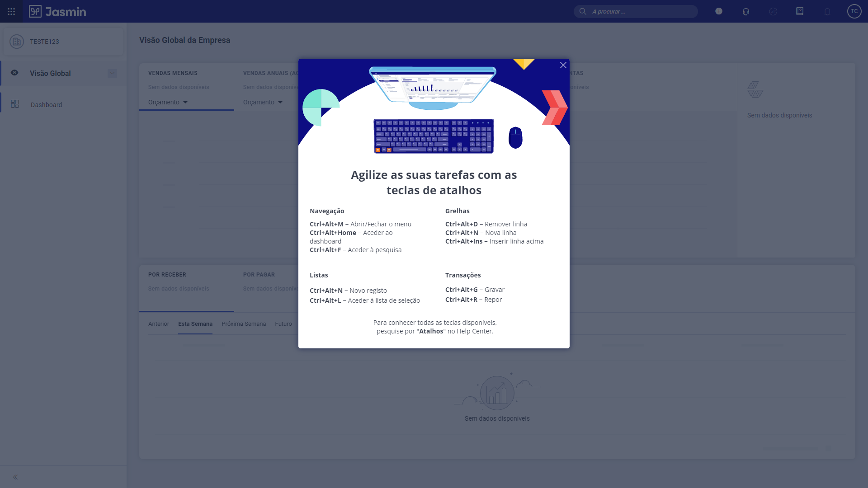Click 'Agilize as suas tarefas' dialog title

(434, 183)
